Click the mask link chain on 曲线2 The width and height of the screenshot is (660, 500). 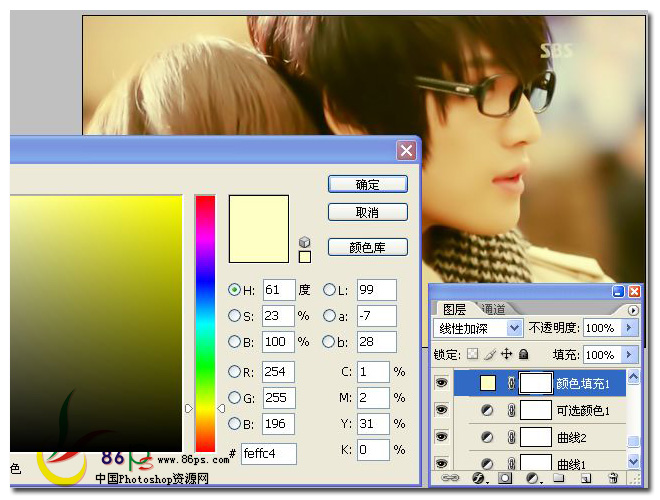(x=511, y=437)
